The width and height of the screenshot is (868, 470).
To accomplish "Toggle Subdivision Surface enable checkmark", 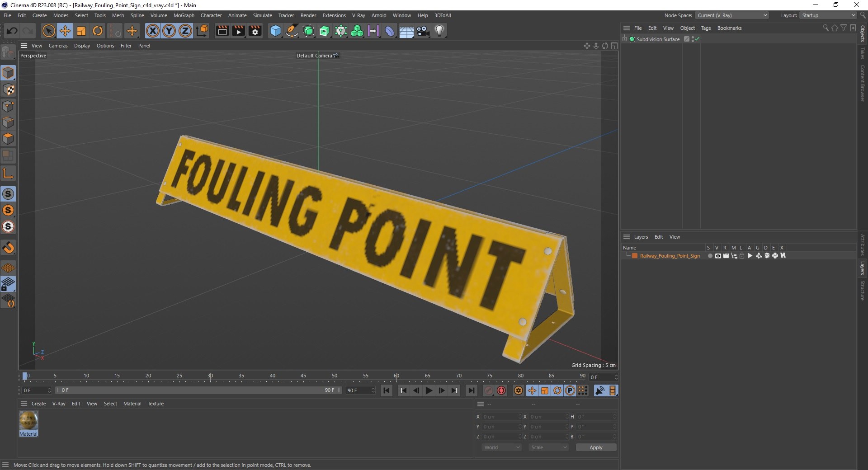I will [x=697, y=39].
